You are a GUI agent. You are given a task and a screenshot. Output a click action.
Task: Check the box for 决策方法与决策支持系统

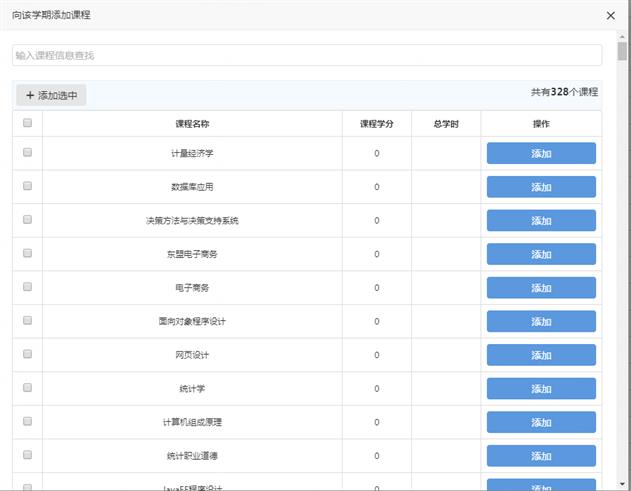point(27,219)
